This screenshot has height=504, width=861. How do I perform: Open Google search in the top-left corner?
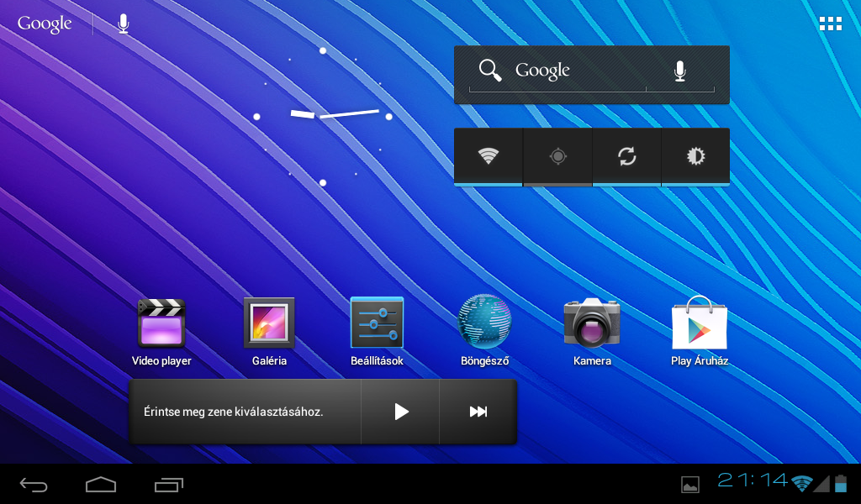pos(45,24)
